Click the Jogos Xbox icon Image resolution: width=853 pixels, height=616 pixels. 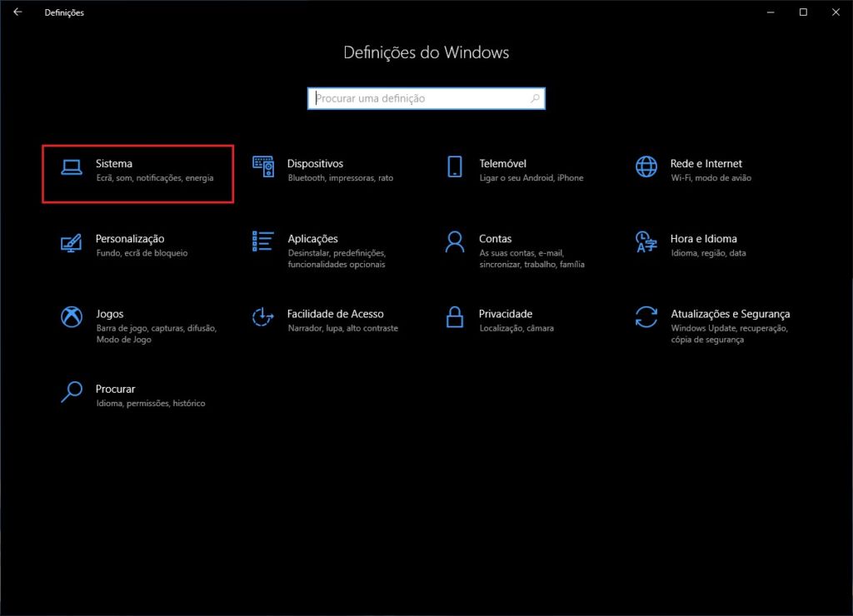(x=72, y=317)
